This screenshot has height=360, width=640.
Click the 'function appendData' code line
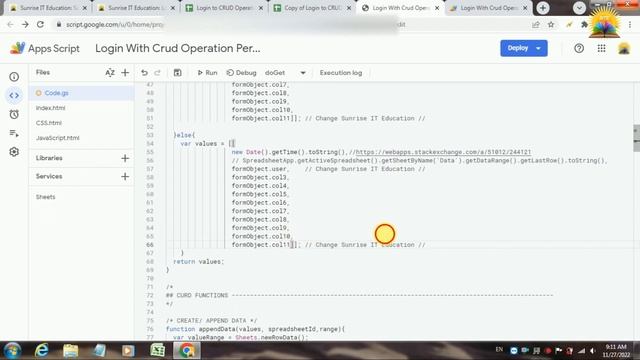[x=256, y=329]
